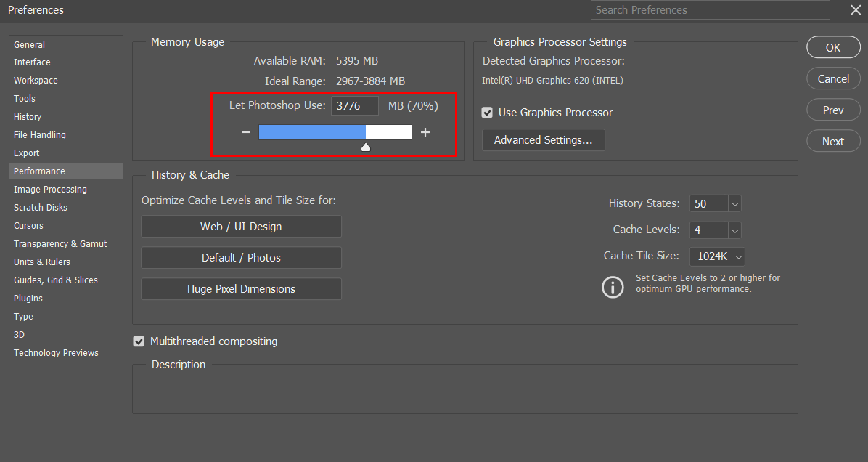Choose Huge Pixel Dimensions optimization

click(x=241, y=289)
